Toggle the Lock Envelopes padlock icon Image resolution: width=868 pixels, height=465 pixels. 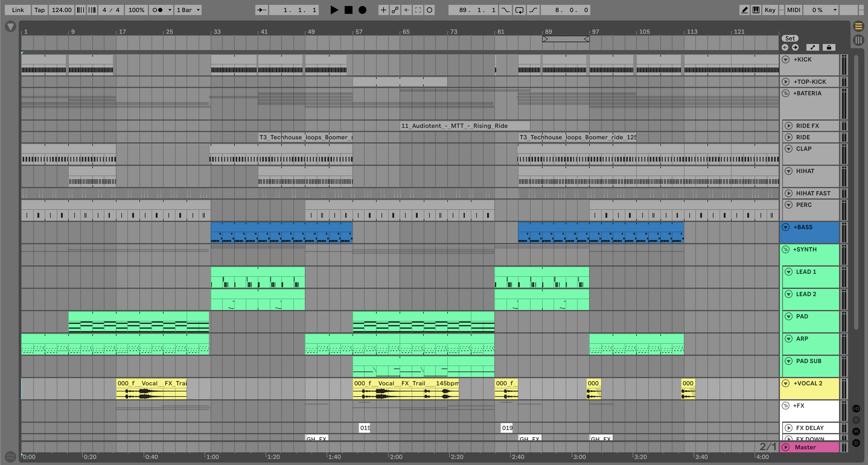829,47
